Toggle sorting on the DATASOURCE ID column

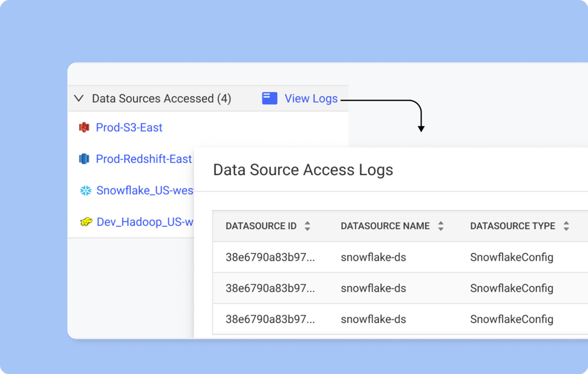[x=307, y=225]
